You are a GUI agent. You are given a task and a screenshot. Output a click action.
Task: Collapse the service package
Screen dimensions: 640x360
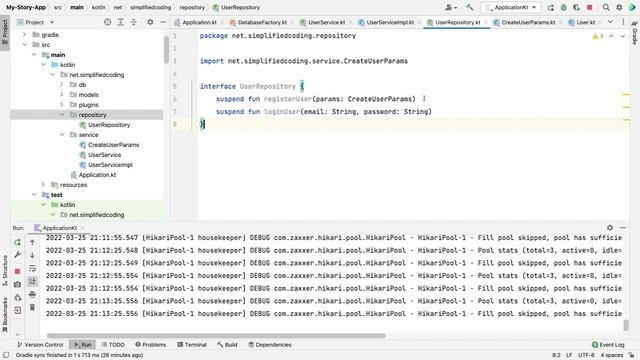point(62,135)
